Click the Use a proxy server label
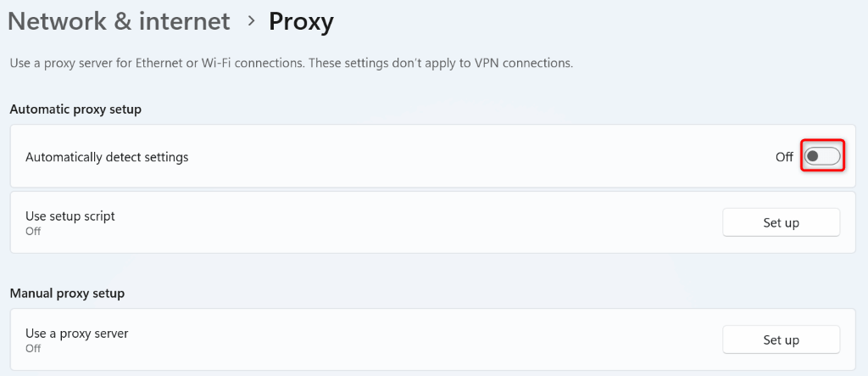The height and width of the screenshot is (376, 868). [77, 334]
